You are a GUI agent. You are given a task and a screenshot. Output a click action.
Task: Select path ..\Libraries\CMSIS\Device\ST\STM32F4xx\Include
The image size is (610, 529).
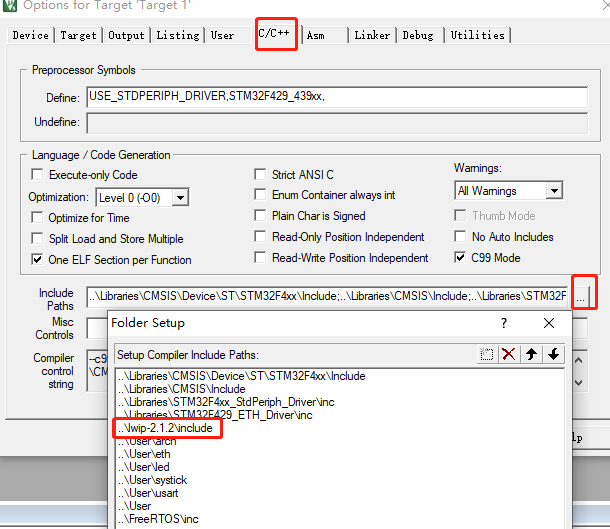(x=340, y=376)
